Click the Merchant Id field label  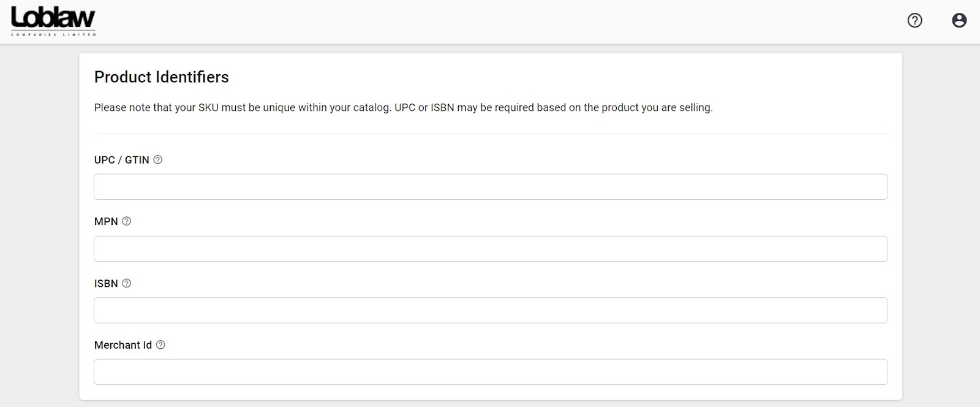click(x=123, y=345)
